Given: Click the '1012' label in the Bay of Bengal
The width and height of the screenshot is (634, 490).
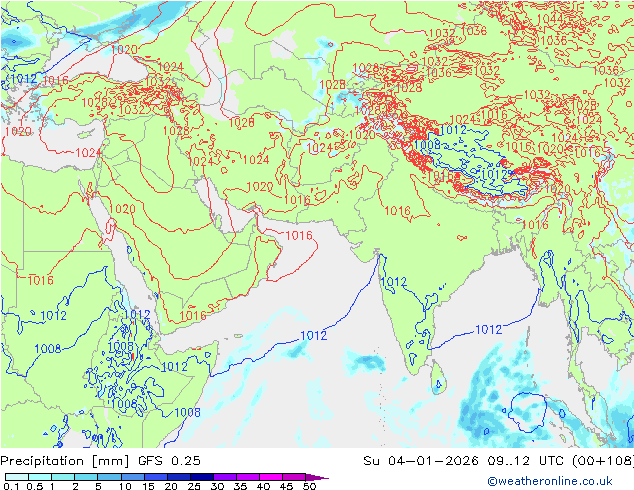Looking at the screenshot, I should pos(488,330).
